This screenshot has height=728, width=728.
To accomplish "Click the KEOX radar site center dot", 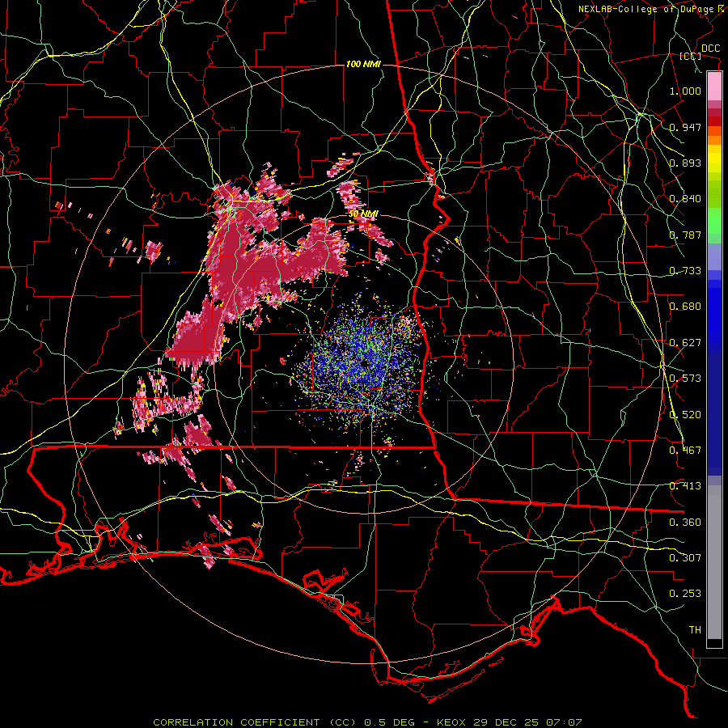I will coord(365,365).
